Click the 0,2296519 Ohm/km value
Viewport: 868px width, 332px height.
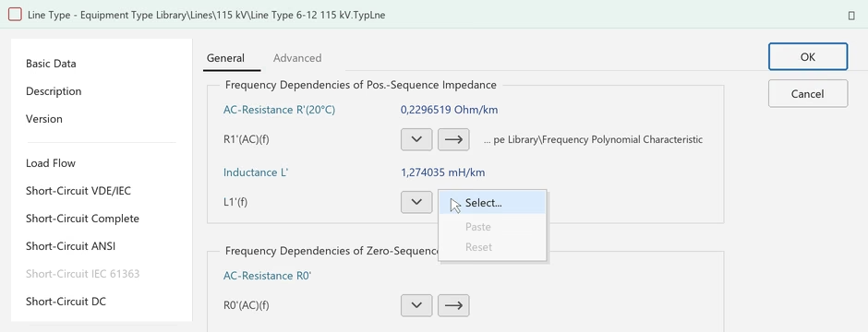point(449,110)
